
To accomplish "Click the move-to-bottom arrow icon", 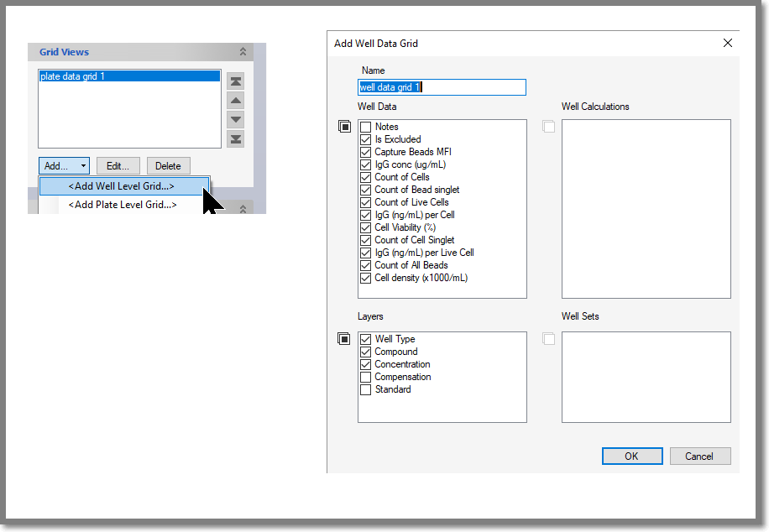I will (236, 139).
